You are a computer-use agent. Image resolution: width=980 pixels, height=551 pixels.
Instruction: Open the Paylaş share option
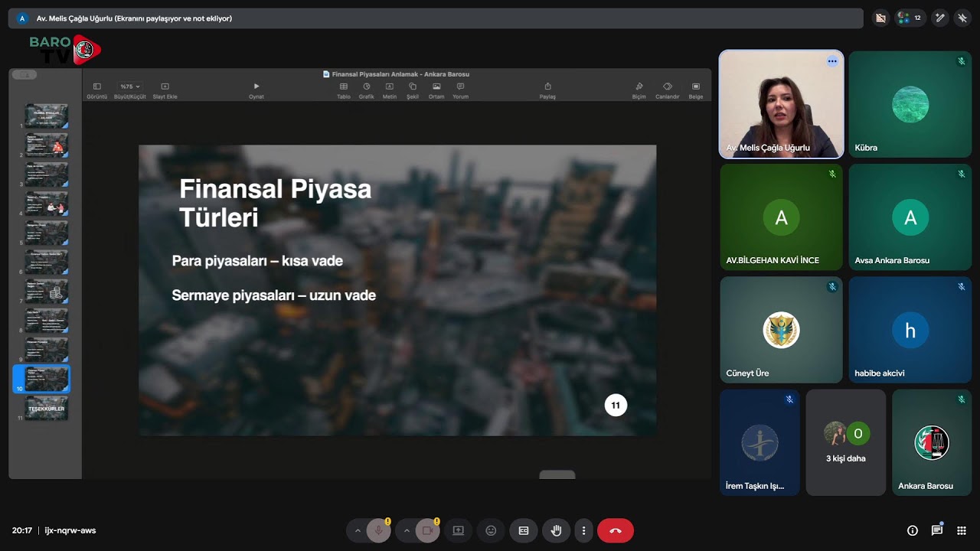tap(547, 90)
